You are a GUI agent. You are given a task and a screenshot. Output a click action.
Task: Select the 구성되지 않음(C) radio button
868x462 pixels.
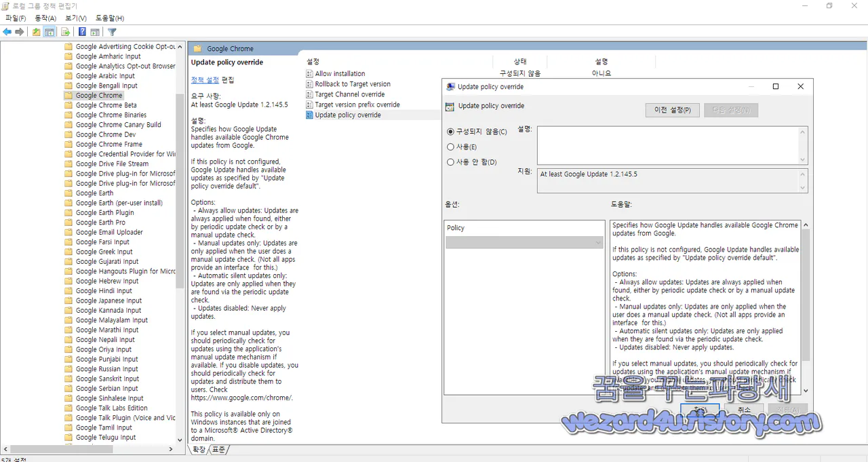coord(450,132)
